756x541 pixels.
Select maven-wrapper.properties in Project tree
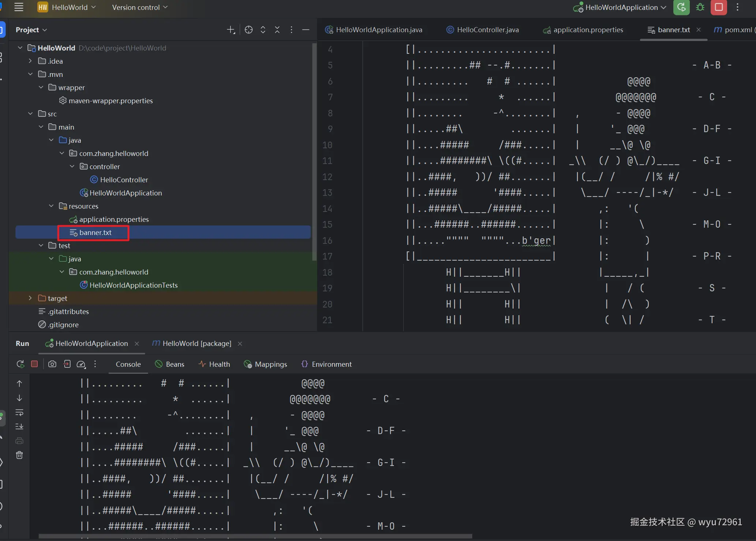click(106, 101)
